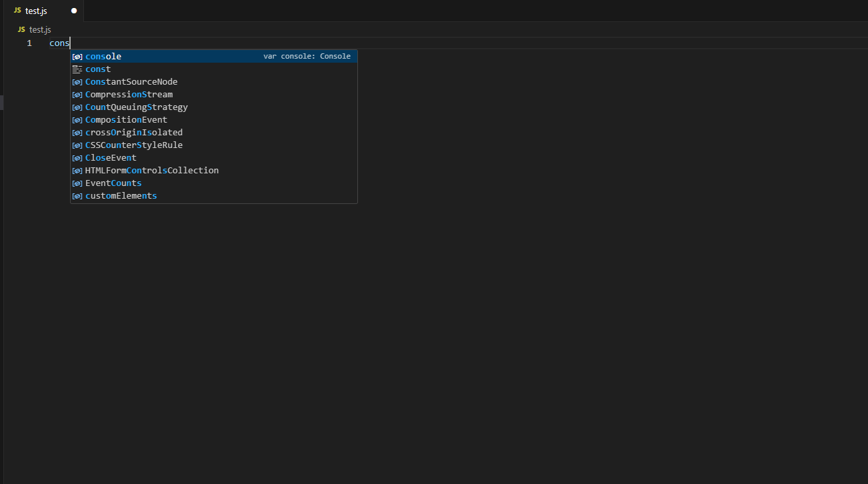Click ConstantSourceNode in the suggestion popup
The height and width of the screenshot is (484, 868).
tap(131, 81)
